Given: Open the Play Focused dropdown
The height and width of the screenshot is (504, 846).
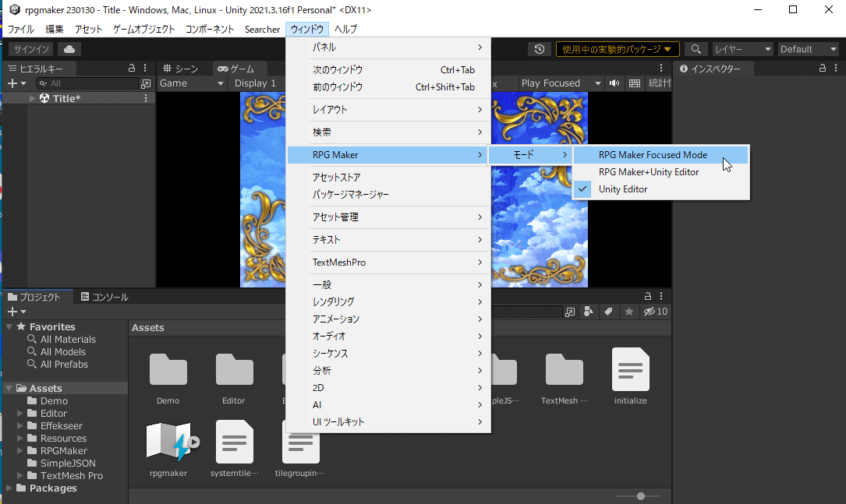Looking at the screenshot, I should click(x=561, y=83).
